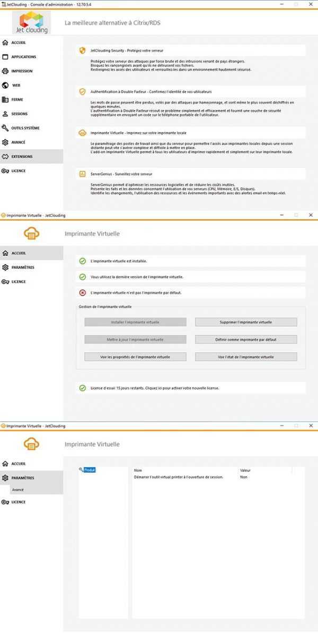Select PARAMÈTRES gear icon in Produit settings window

coord(5,478)
